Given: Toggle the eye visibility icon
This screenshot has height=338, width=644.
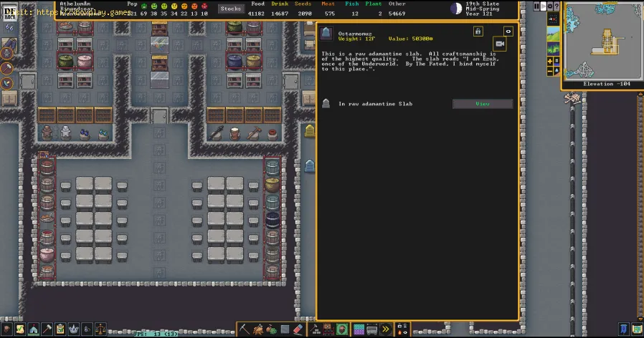Looking at the screenshot, I should pos(508,32).
